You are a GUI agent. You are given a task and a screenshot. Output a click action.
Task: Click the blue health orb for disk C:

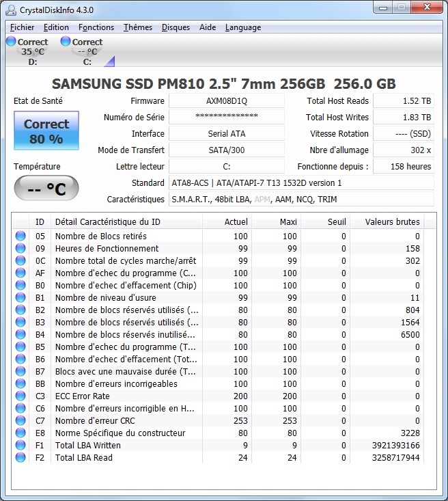click(66, 41)
